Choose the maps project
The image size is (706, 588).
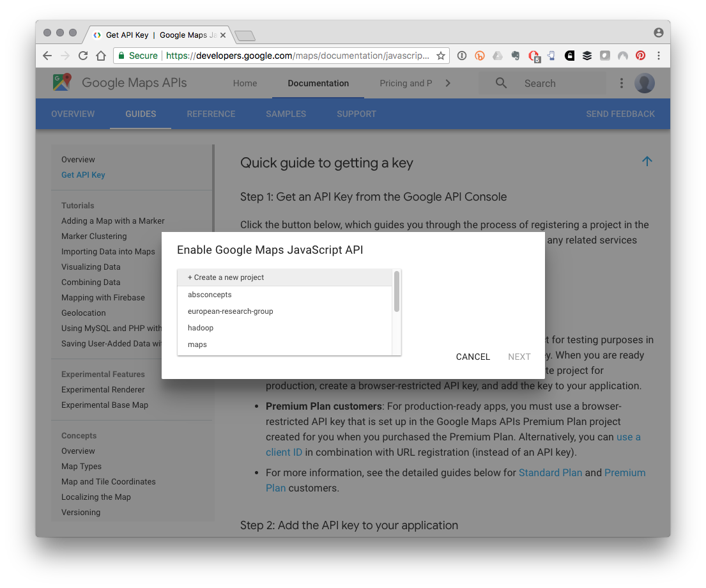285,344
